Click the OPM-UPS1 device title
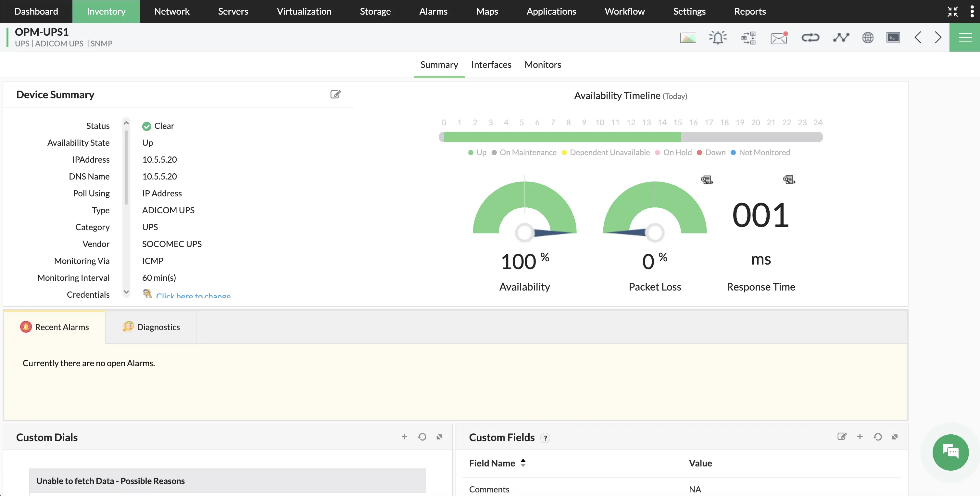Image resolution: width=980 pixels, height=496 pixels. click(42, 31)
